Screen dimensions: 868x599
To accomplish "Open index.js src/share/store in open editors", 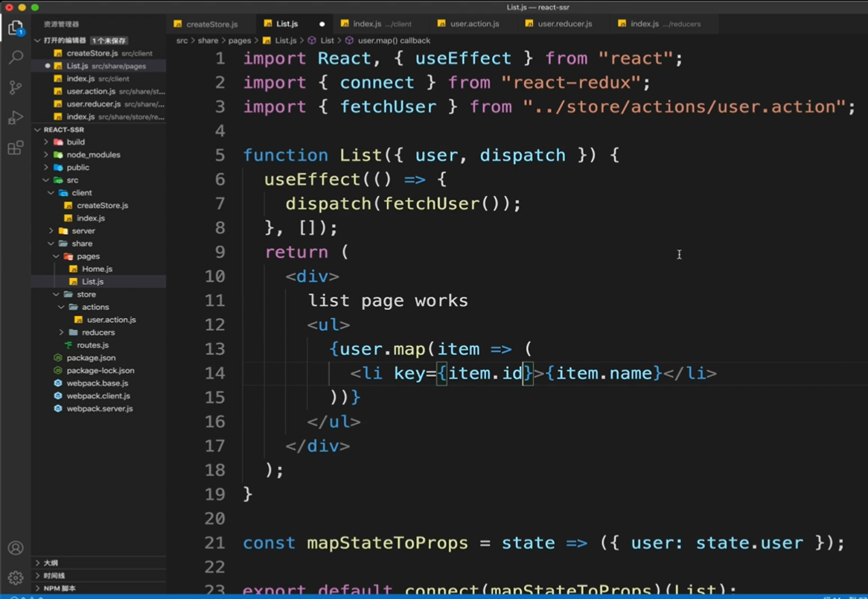I will [99, 117].
